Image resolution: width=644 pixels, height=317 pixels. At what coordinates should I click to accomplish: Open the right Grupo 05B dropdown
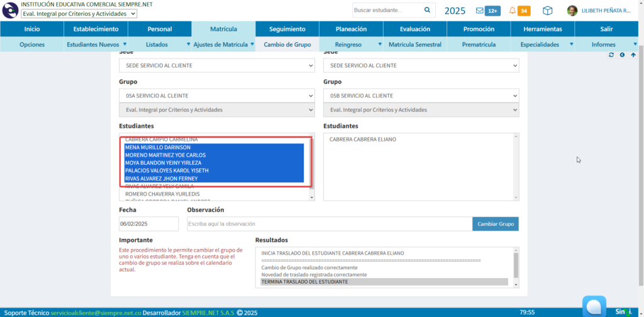(x=421, y=96)
